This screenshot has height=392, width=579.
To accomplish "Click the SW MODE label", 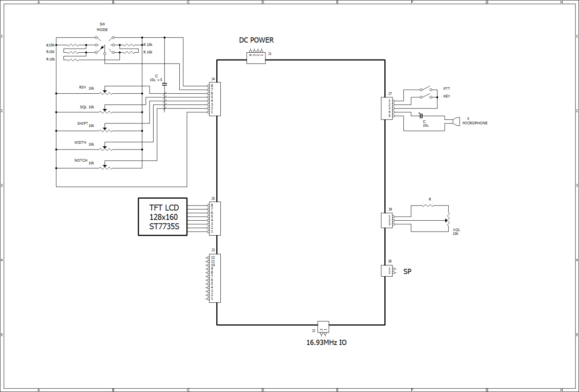I will click(x=102, y=27).
